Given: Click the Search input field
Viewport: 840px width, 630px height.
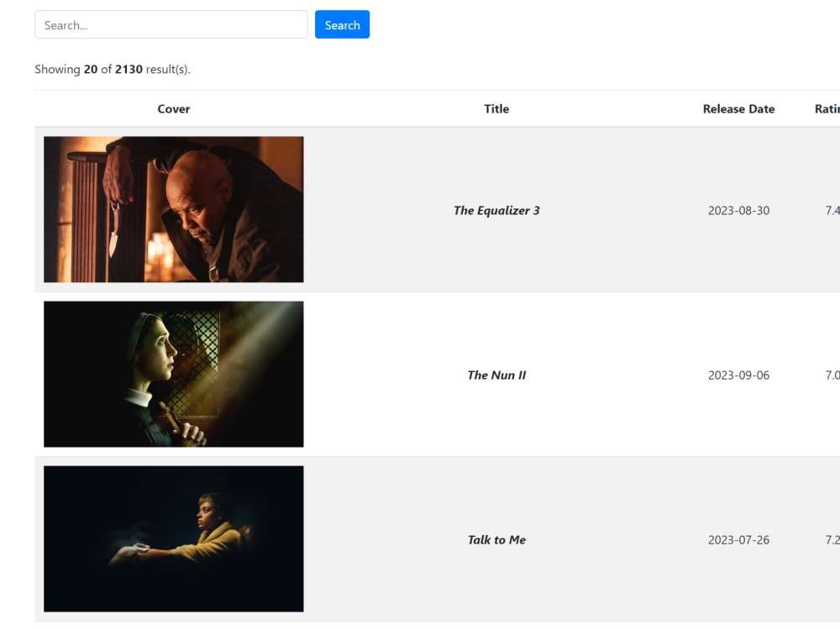Looking at the screenshot, I should (171, 24).
